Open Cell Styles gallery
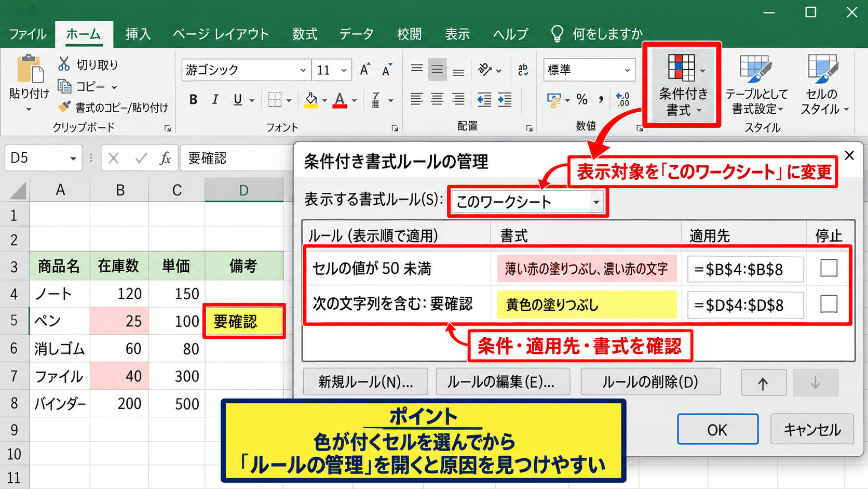This screenshot has width=868, height=489. [823, 85]
